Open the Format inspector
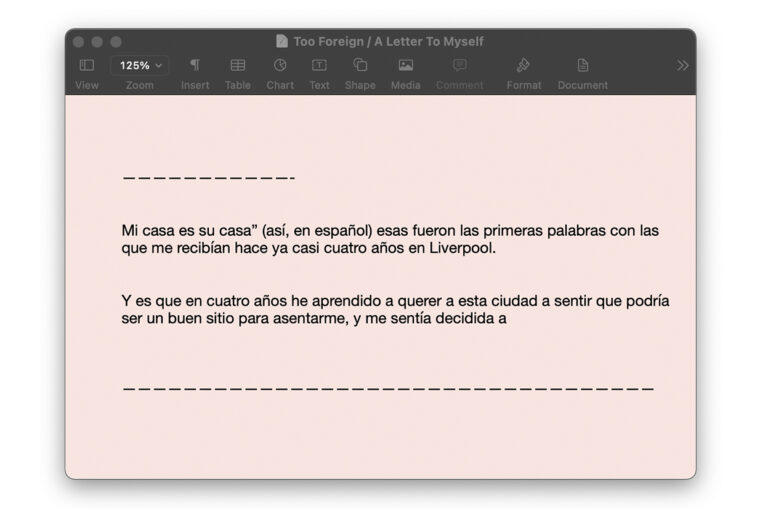The image size is (768, 509). (523, 65)
